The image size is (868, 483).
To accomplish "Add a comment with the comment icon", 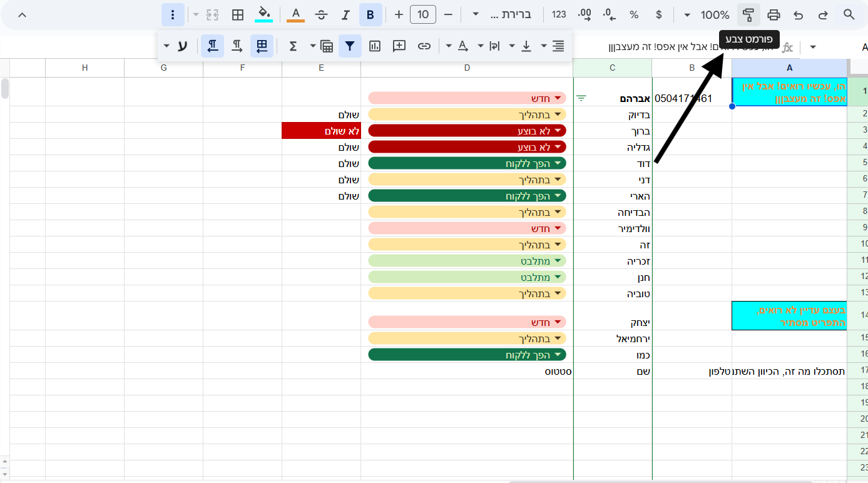I will (399, 46).
